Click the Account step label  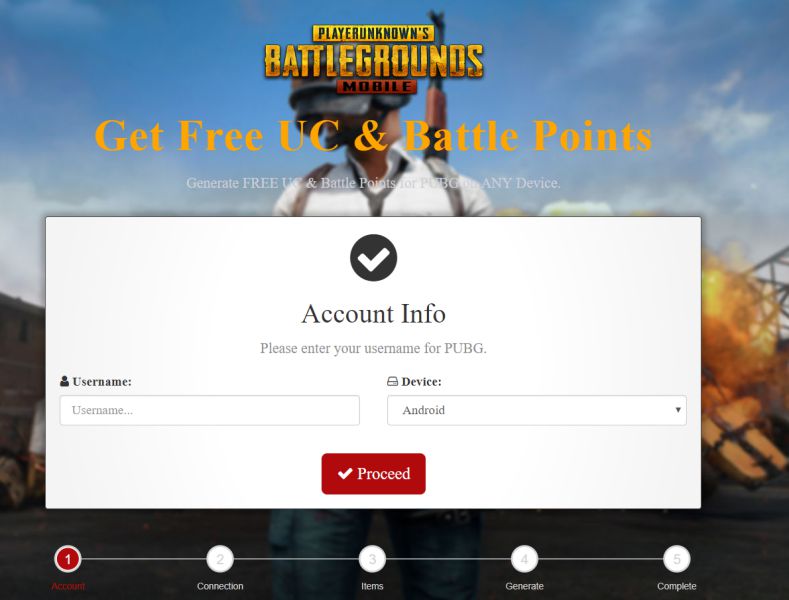pyautogui.click(x=68, y=586)
